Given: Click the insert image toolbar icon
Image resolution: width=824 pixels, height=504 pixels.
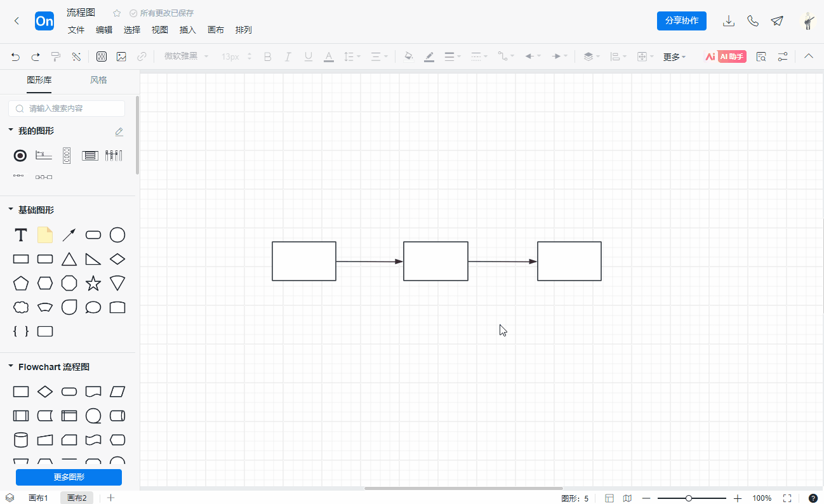Looking at the screenshot, I should (x=121, y=56).
